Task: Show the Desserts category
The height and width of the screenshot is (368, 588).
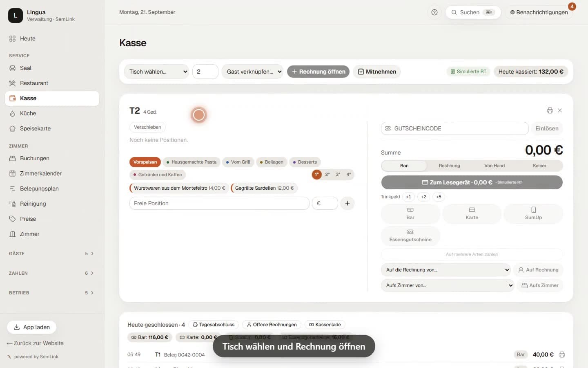Action: 305,162
